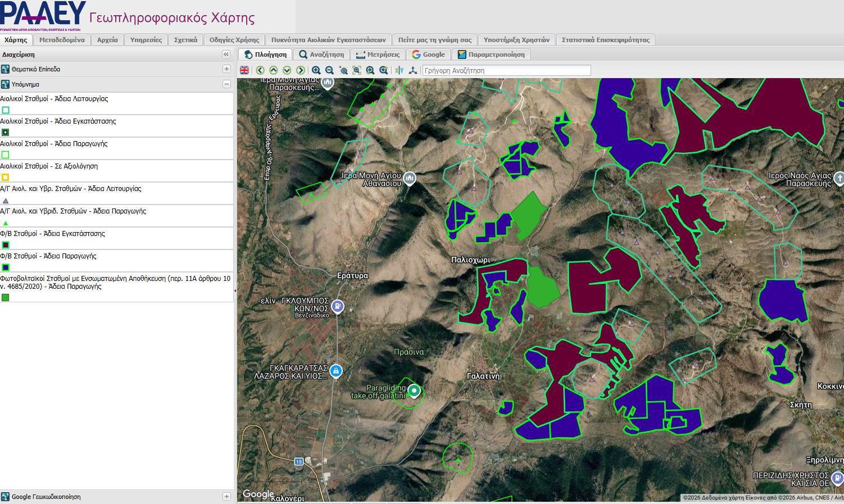This screenshot has height=504, width=844.
Task: Pan map right with arrow icon
Action: coord(301,70)
